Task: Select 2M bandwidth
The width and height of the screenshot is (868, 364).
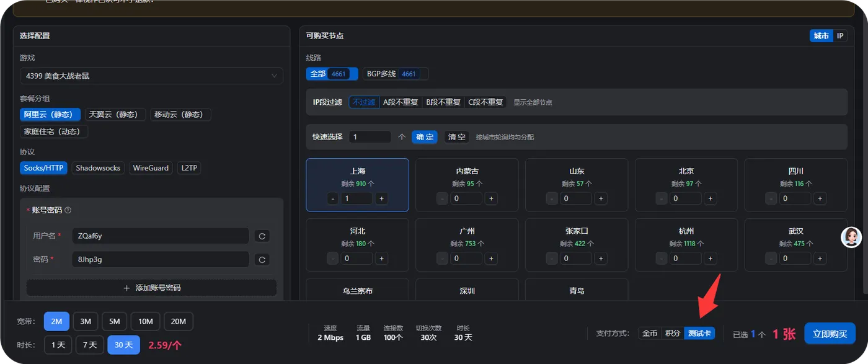Action: pos(56,321)
